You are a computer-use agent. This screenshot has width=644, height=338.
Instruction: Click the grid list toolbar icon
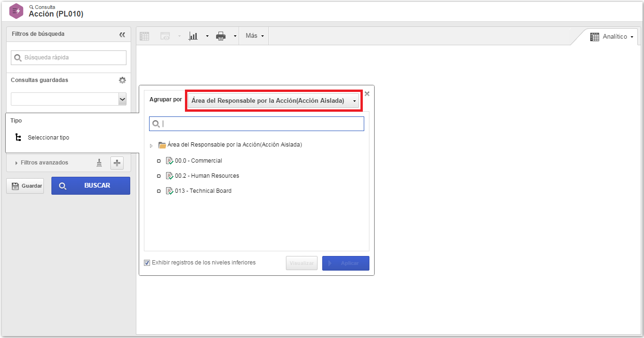(144, 36)
